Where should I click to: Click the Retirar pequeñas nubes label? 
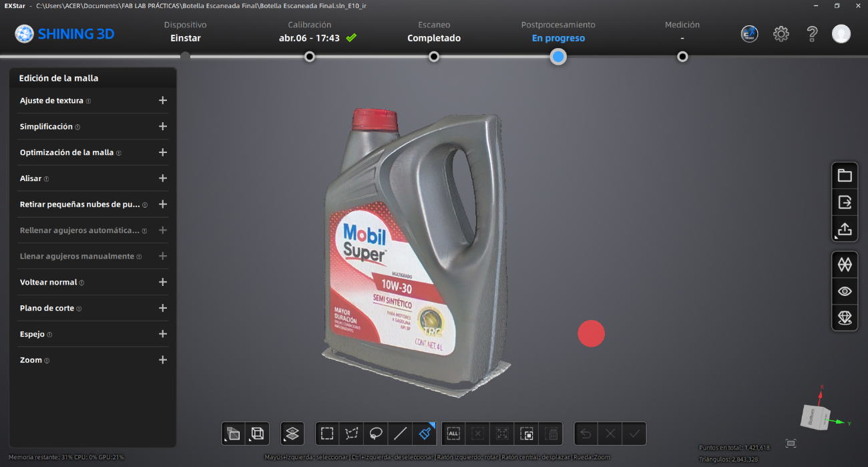click(80, 204)
